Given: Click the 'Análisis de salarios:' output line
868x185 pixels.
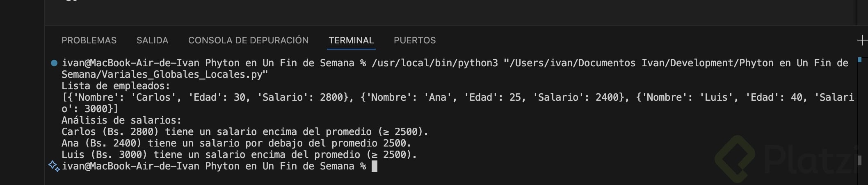Looking at the screenshot, I should pyautogui.click(x=121, y=120).
